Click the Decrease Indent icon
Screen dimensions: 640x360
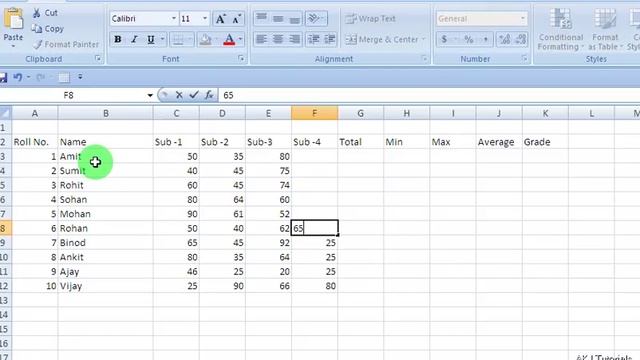pos(313,39)
